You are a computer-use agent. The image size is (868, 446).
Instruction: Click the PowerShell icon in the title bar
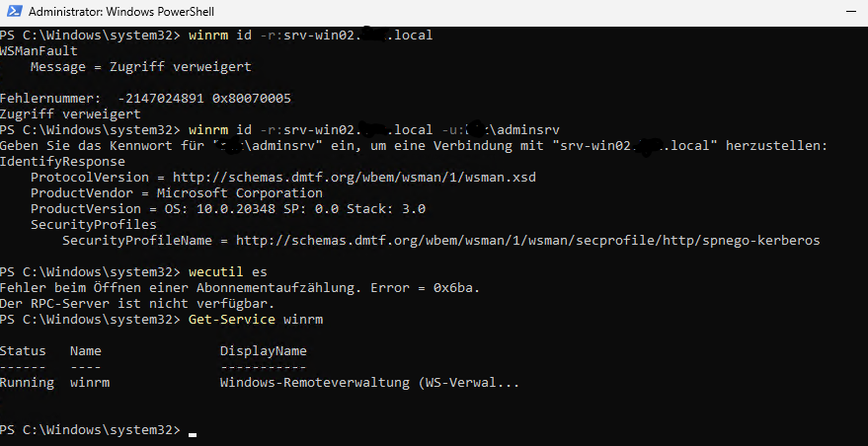click(14, 11)
